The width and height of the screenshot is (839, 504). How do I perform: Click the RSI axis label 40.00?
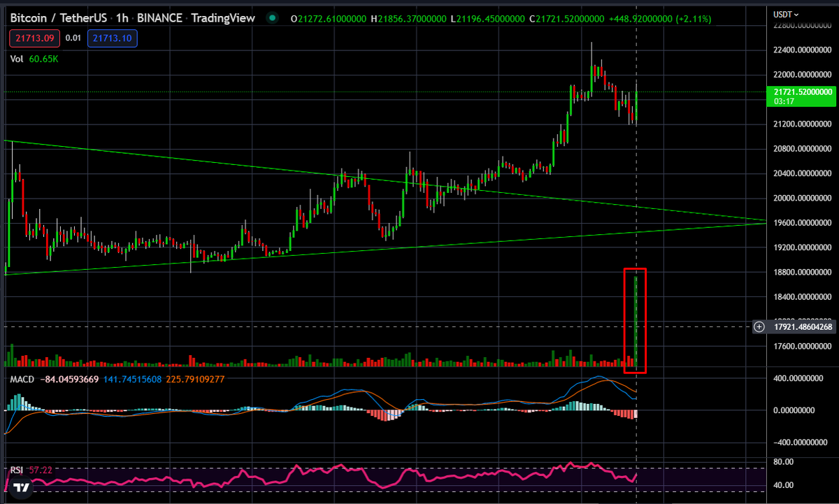click(784, 485)
